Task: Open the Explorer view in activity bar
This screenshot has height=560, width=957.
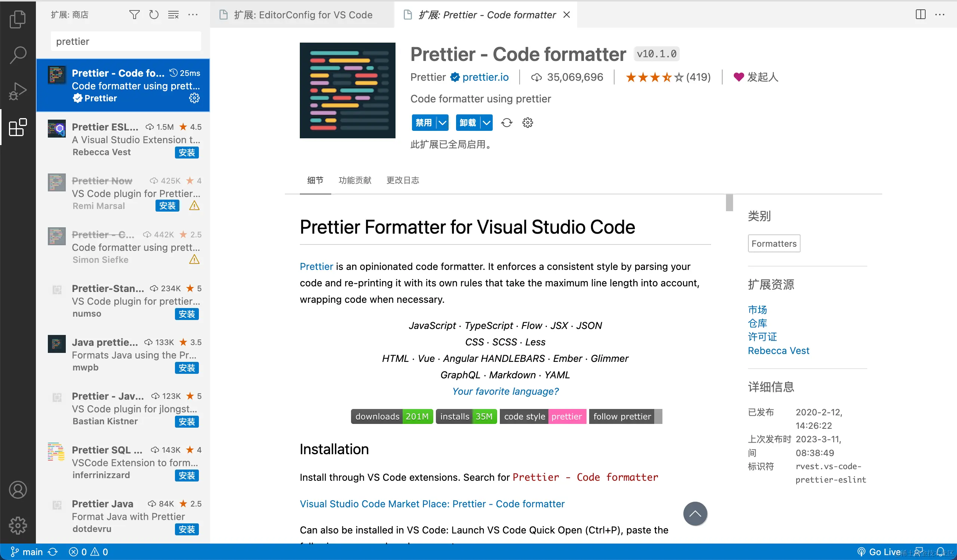Action: 18,19
